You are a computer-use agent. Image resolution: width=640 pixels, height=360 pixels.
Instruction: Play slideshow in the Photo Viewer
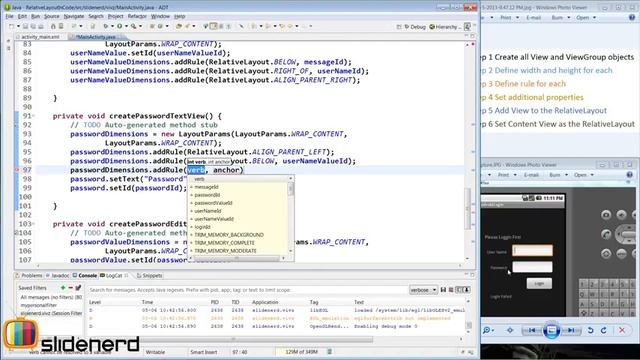pyautogui.click(x=551, y=330)
